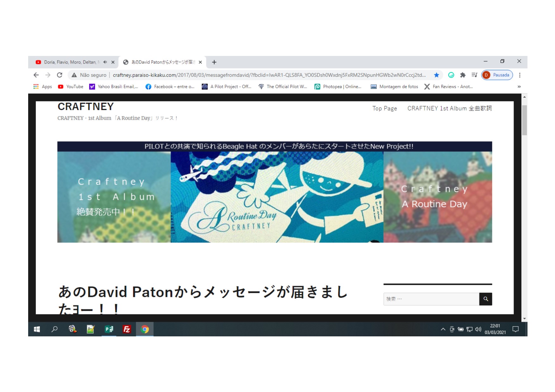Screen dimensions: 555x392
Task: Open the 'Fan Reviews' bookmark
Action: [449, 87]
